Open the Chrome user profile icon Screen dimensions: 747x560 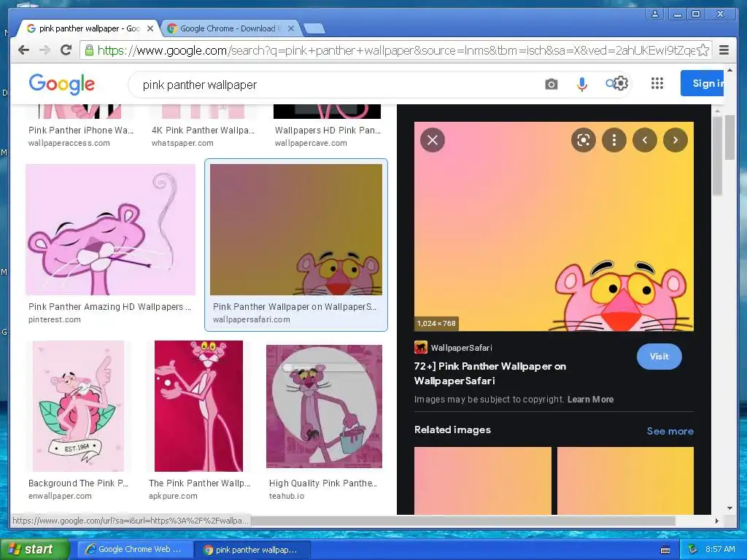(x=655, y=15)
